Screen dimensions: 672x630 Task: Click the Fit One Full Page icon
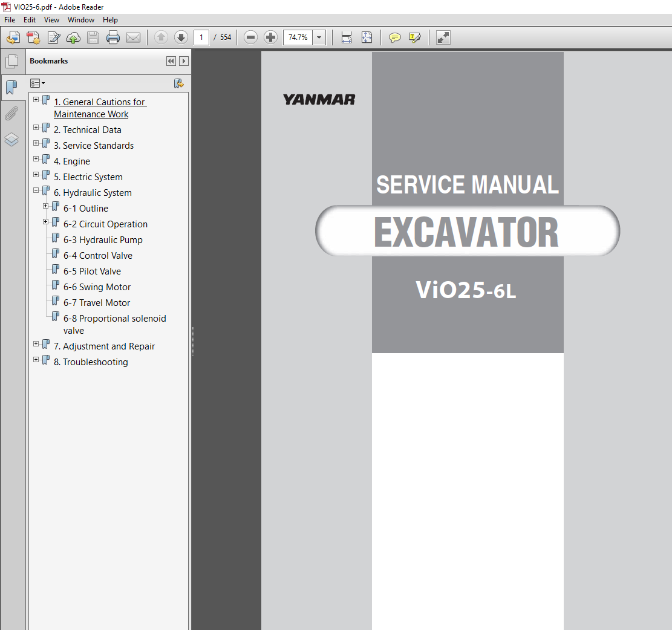(367, 37)
